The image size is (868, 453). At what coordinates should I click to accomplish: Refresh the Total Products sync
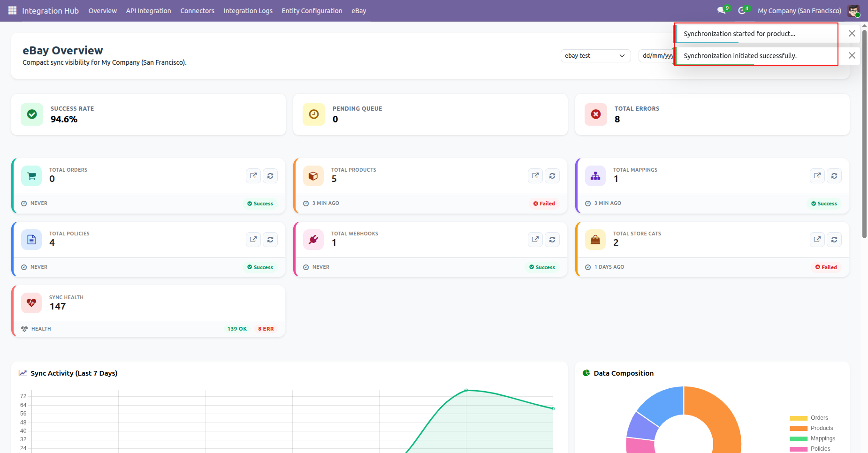tap(552, 176)
